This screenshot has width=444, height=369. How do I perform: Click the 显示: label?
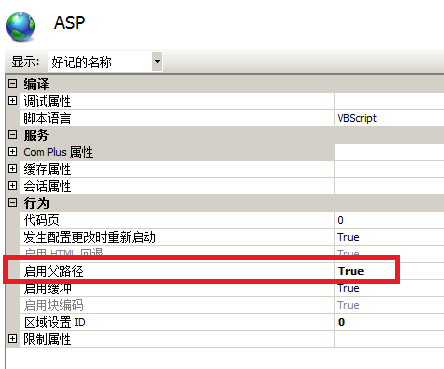pyautogui.click(x=25, y=62)
